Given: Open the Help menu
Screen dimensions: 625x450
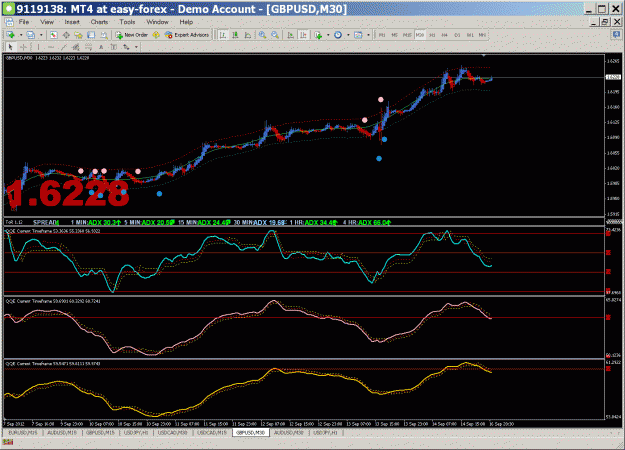Looking at the screenshot, I should (186, 22).
